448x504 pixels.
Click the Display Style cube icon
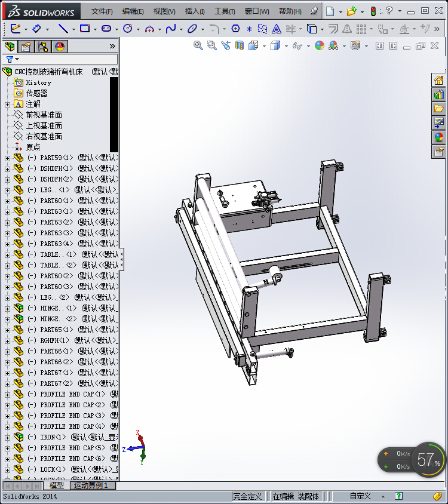[275, 45]
